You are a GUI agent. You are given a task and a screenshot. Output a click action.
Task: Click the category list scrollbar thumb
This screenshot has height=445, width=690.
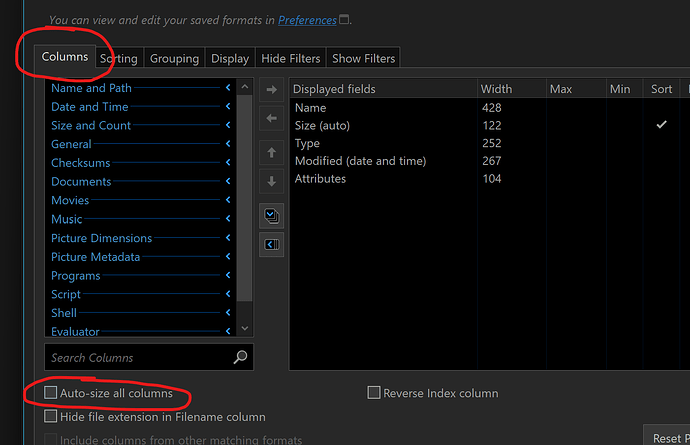[x=245, y=198]
